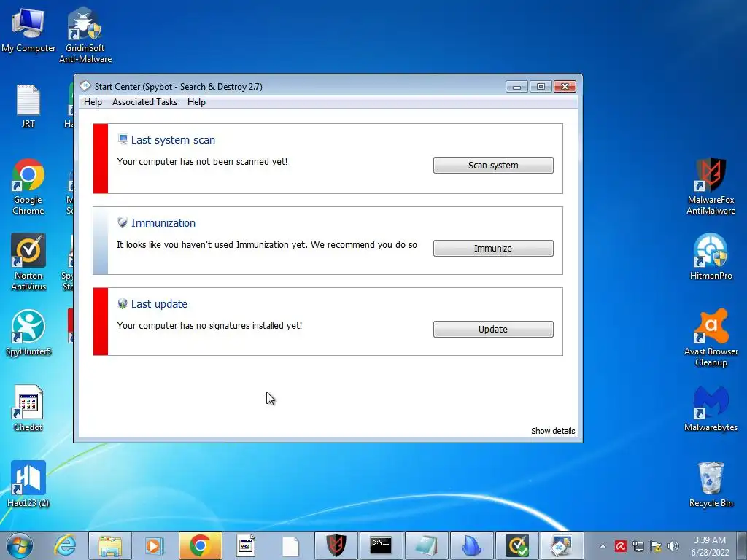Click 'Your computer has not been scanned yet!'

click(203, 161)
